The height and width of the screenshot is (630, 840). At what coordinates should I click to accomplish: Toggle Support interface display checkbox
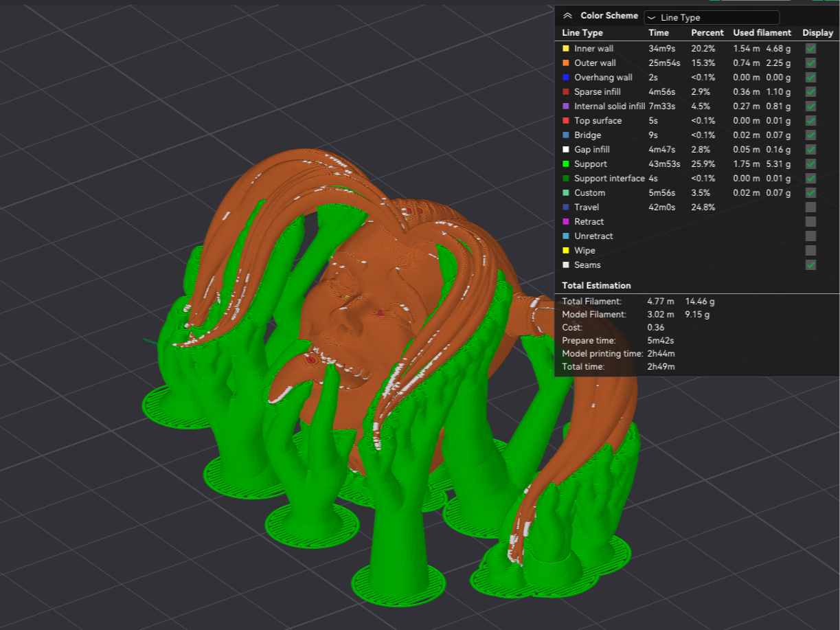(x=810, y=178)
